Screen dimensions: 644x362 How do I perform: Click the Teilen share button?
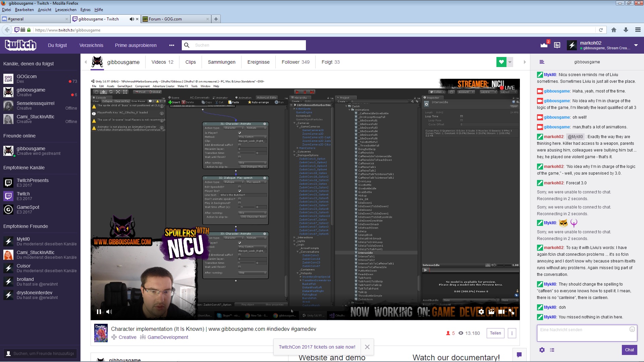[x=495, y=333]
